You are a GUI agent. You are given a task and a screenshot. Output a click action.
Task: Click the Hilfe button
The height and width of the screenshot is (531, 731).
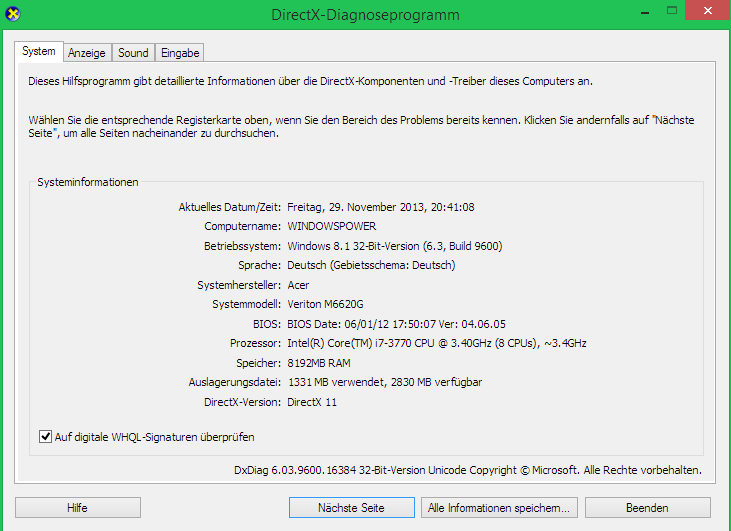[x=77, y=508]
